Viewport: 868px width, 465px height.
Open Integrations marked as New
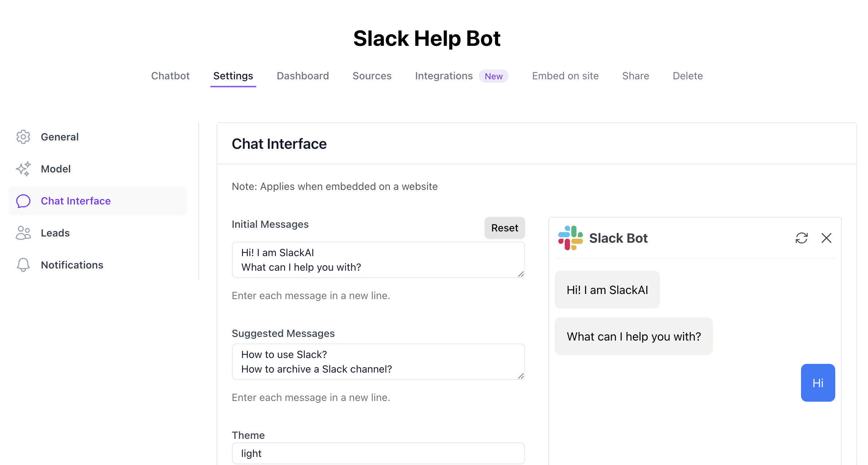444,76
